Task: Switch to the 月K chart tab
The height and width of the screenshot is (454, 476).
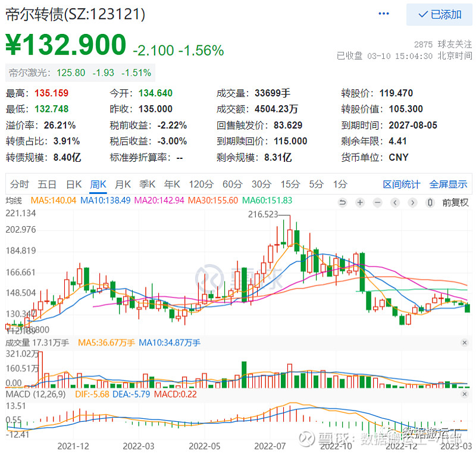Action: coord(123,184)
